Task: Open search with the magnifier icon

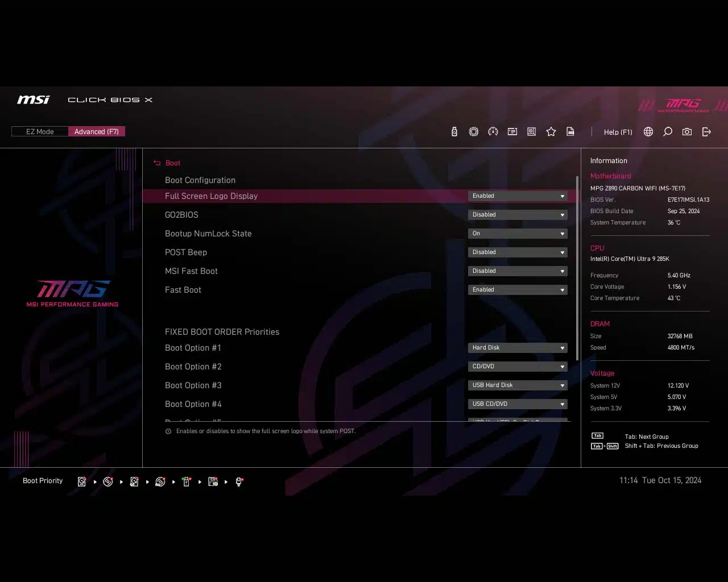Action: pyautogui.click(x=668, y=132)
